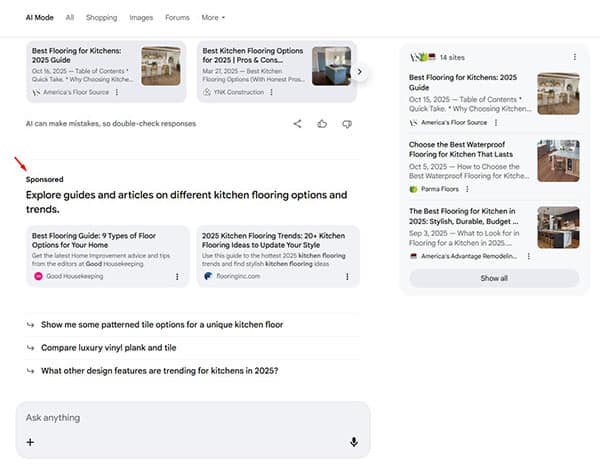The image size is (600, 473).
Task: Switch to the AI Mode tab
Action: pyautogui.click(x=40, y=18)
